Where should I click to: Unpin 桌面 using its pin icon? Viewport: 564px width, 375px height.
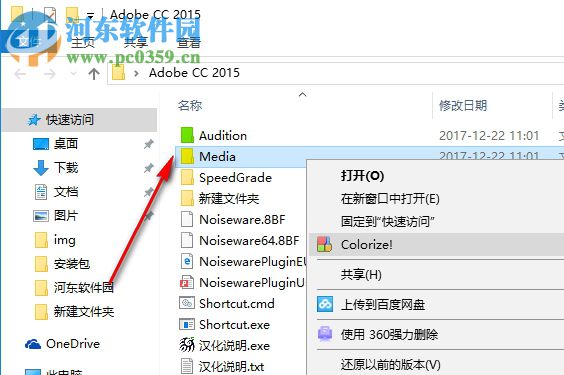149,144
